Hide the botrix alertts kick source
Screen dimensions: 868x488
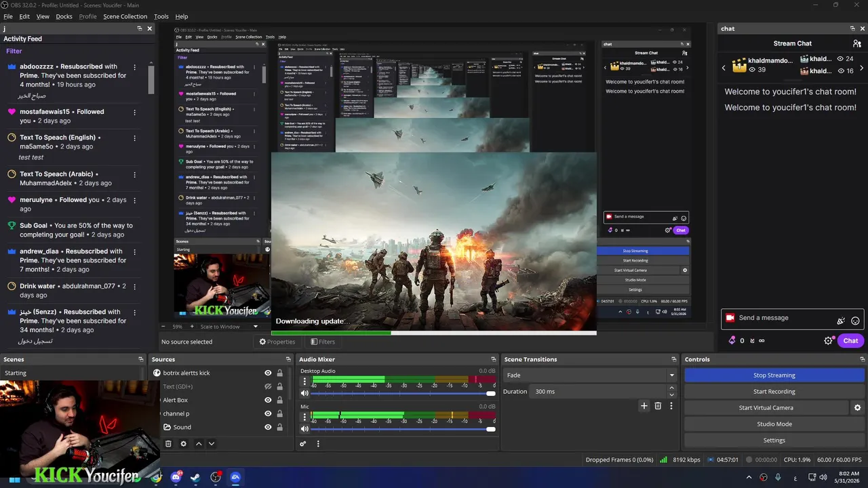pyautogui.click(x=268, y=373)
